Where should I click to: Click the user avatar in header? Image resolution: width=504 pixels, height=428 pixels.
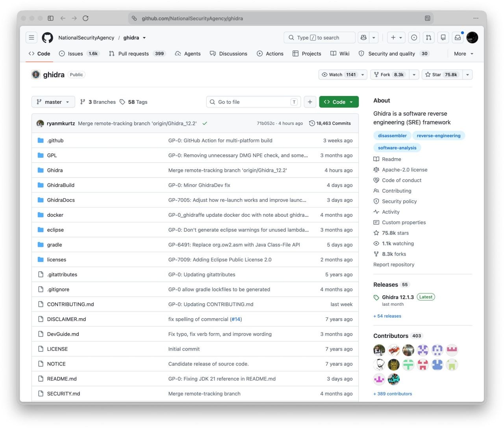[x=472, y=37]
